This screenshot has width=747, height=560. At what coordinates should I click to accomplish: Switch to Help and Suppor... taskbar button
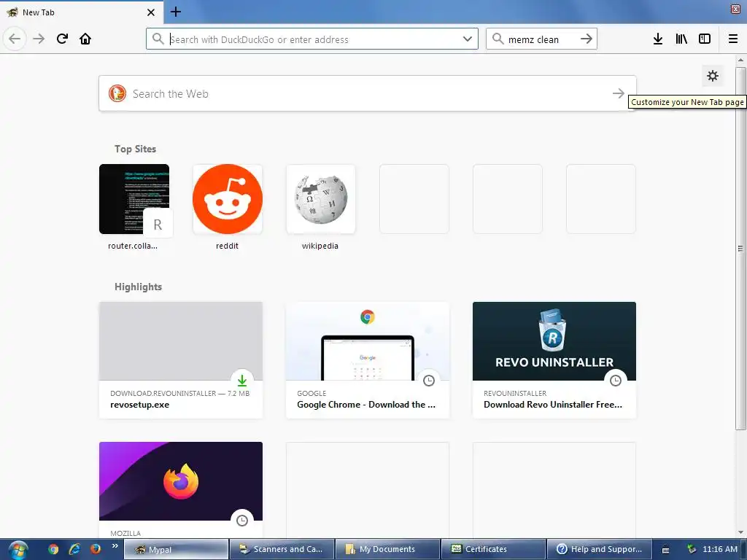tap(599, 550)
